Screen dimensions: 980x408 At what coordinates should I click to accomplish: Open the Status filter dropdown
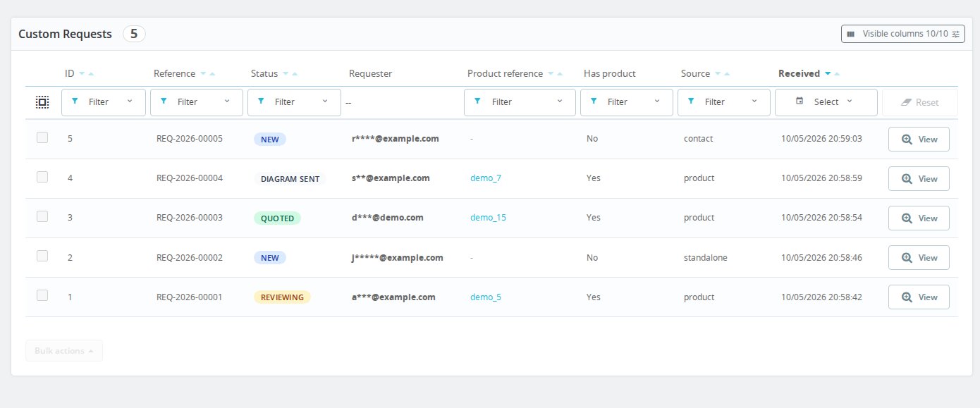[x=295, y=102]
